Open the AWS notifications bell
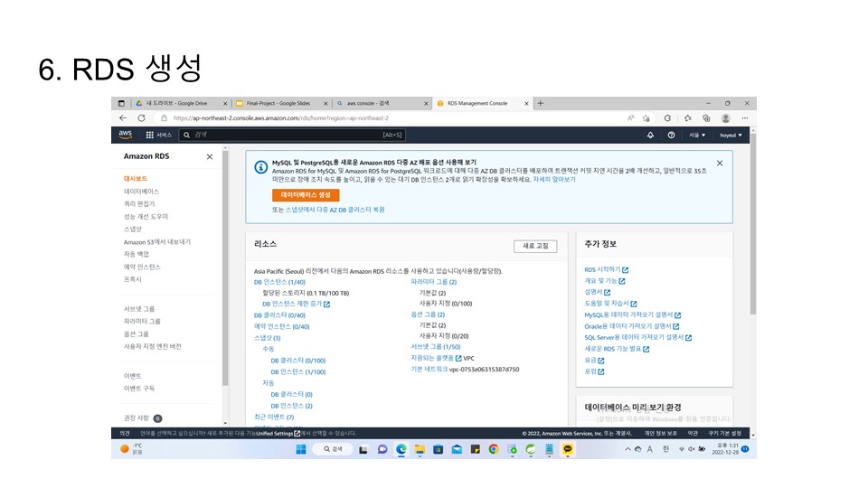 tap(650, 135)
